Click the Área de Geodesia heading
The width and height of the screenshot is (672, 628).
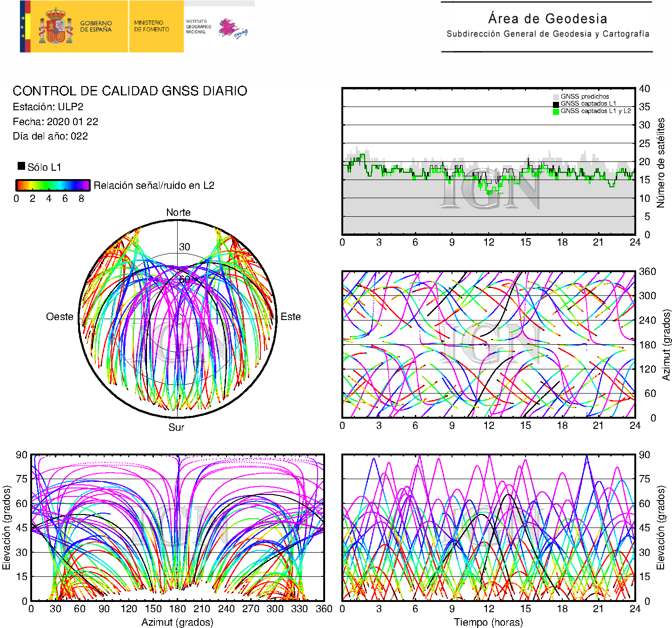click(547, 19)
